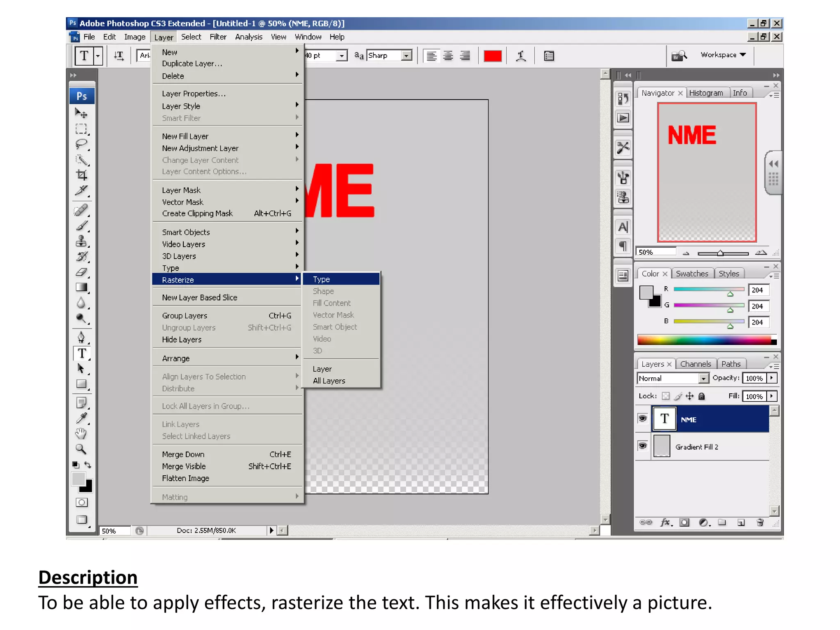Select the Rectangular Marquee tool
The width and height of the screenshot is (840, 630).
pos(82,129)
